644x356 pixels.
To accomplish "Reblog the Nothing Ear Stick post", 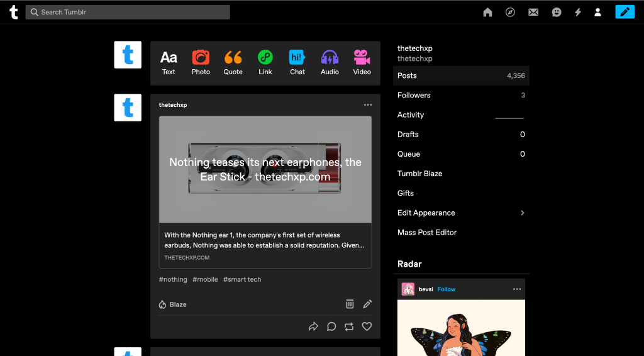I will click(x=349, y=326).
